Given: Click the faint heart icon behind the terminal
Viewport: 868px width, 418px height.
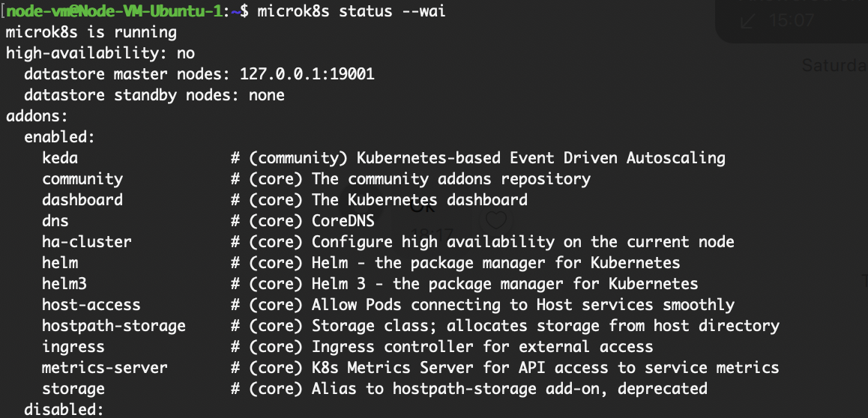Looking at the screenshot, I should (495, 220).
